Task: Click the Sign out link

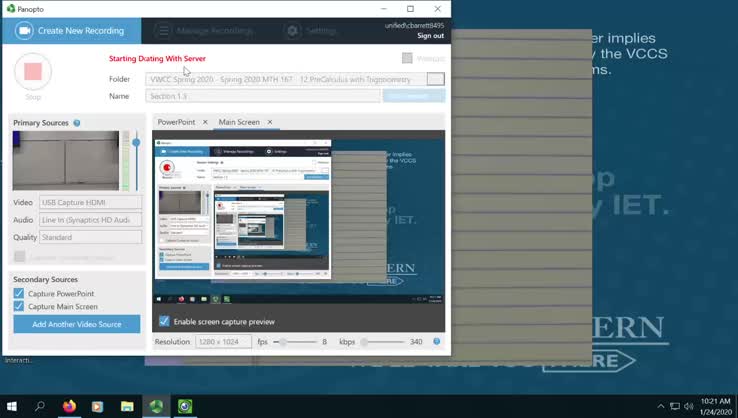Action: (430, 36)
